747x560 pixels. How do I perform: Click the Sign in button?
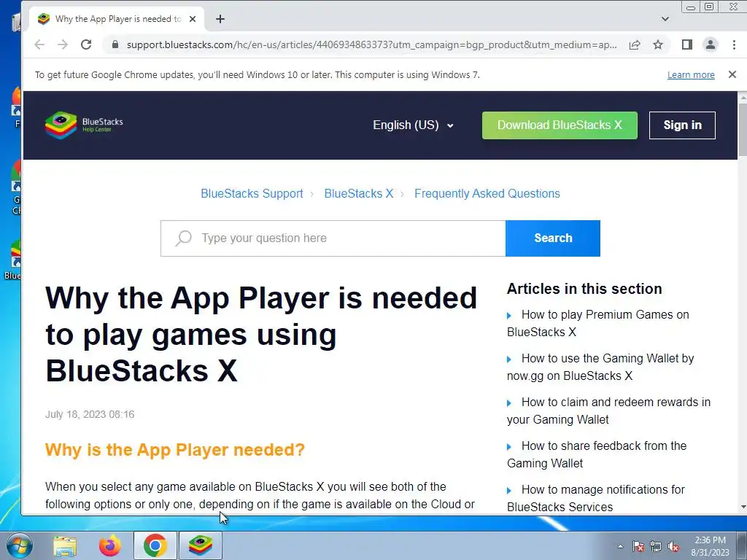682,125
